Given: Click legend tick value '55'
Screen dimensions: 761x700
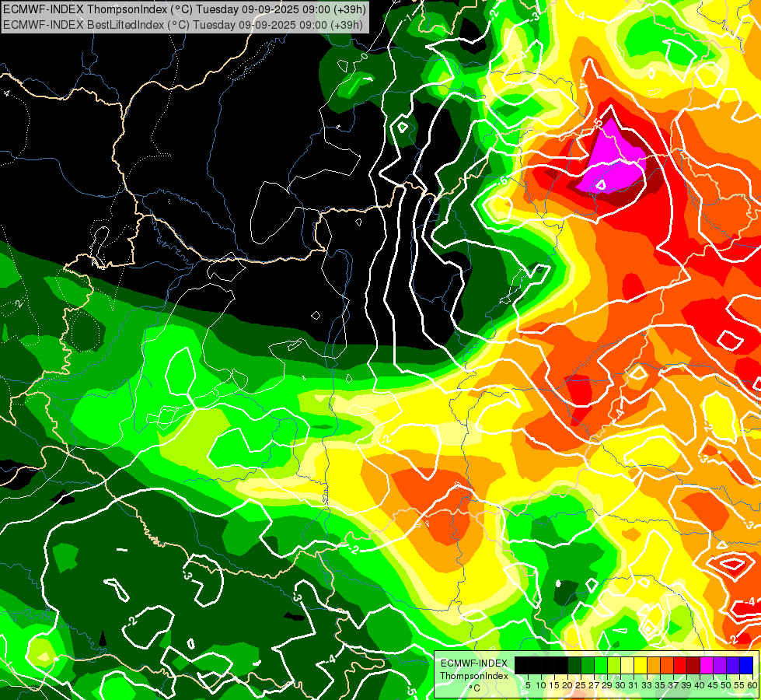Looking at the screenshot, I should [740, 685].
